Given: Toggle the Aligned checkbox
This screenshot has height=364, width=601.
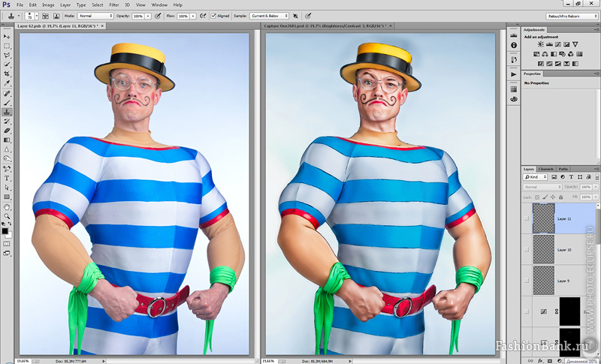Looking at the screenshot, I should tap(213, 16).
